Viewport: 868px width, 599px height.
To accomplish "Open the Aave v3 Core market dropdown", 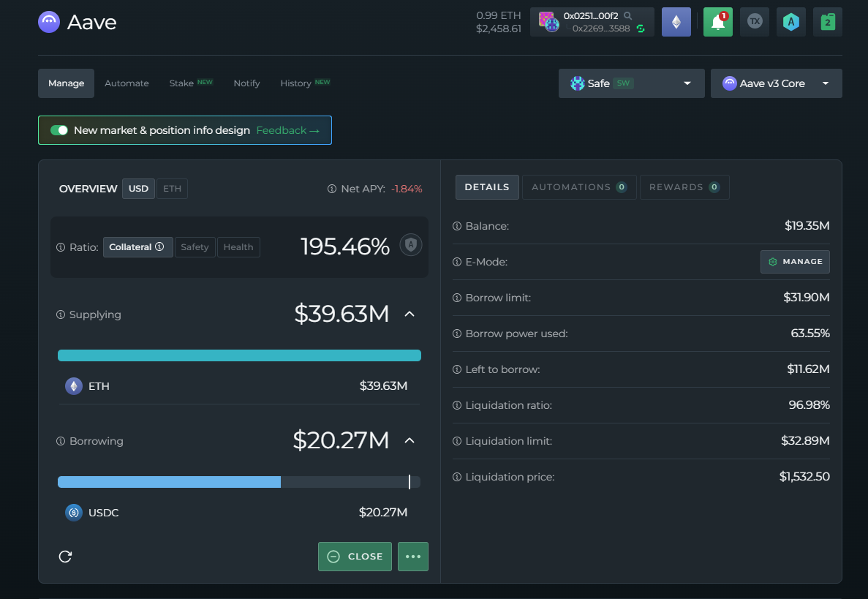I will click(776, 83).
